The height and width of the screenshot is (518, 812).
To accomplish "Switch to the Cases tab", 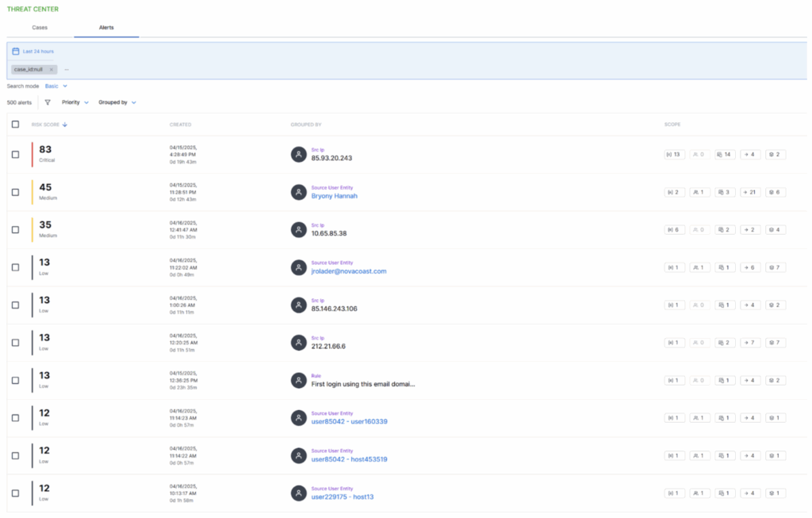I will [x=40, y=28].
